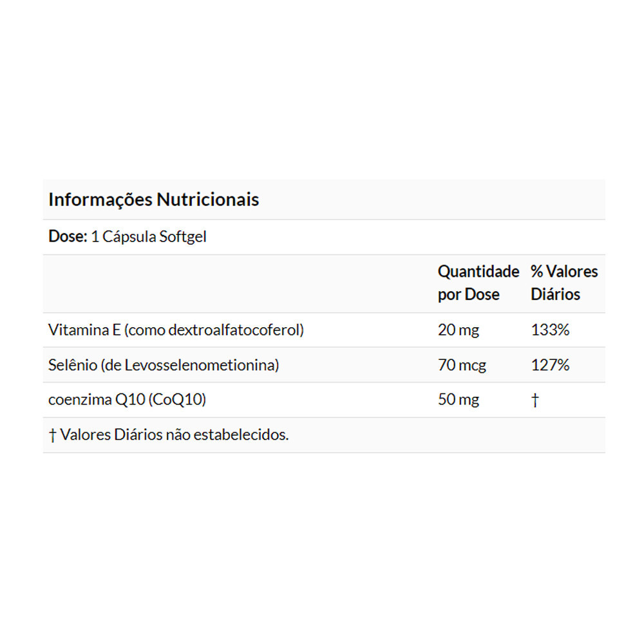Click the % Valores Diários column header
644x644 pixels.
click(x=563, y=283)
